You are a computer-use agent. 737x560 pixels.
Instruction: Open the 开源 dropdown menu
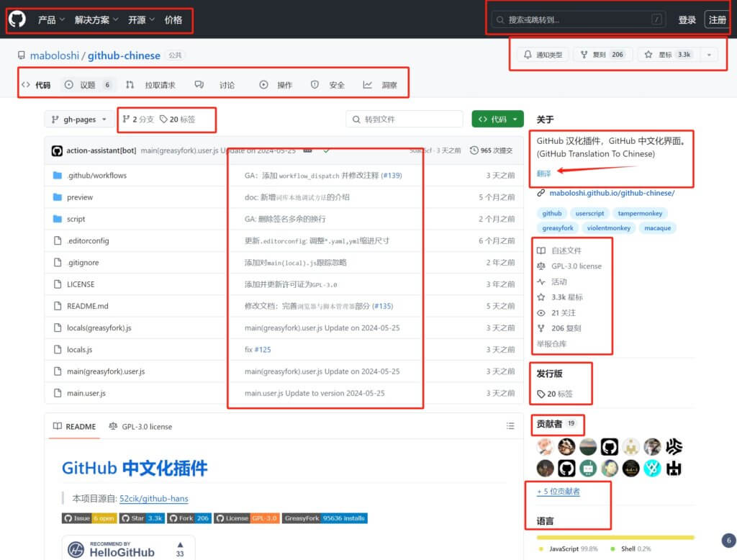141,19
